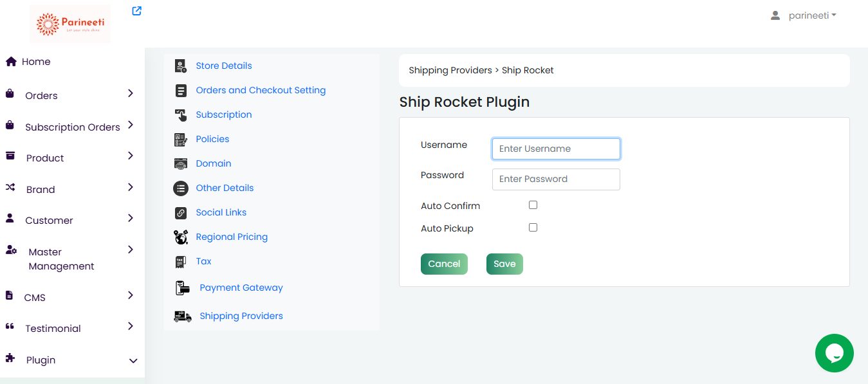The image size is (868, 384).
Task: Click the Shipping Providers truck icon
Action: coord(183,316)
